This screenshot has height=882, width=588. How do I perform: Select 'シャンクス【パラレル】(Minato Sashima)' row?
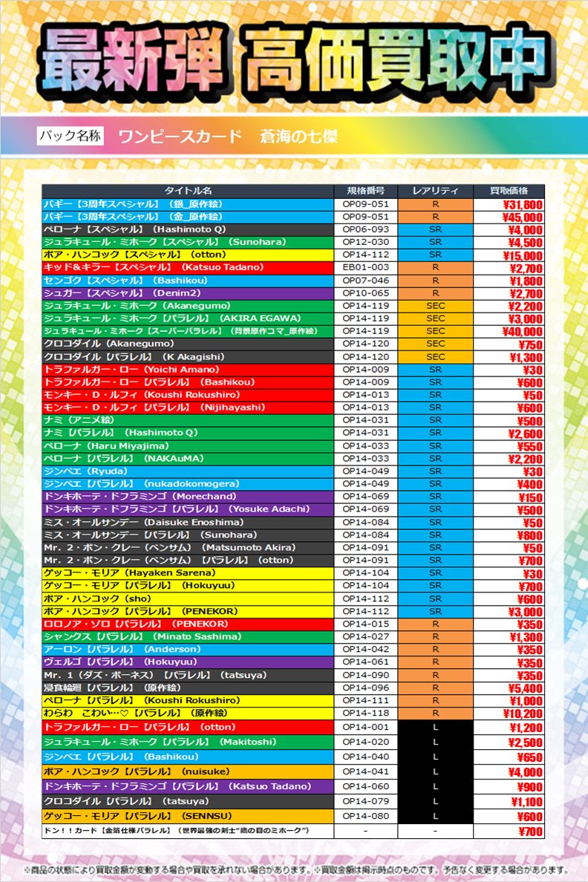click(293, 637)
